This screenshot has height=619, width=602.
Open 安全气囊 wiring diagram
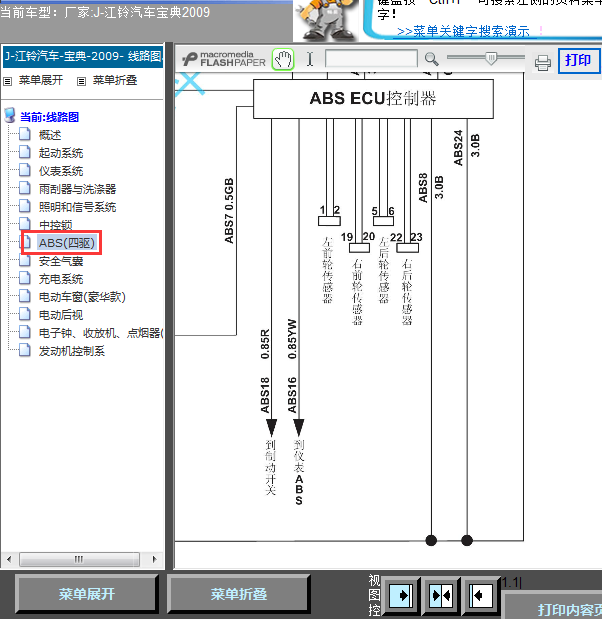click(61, 261)
